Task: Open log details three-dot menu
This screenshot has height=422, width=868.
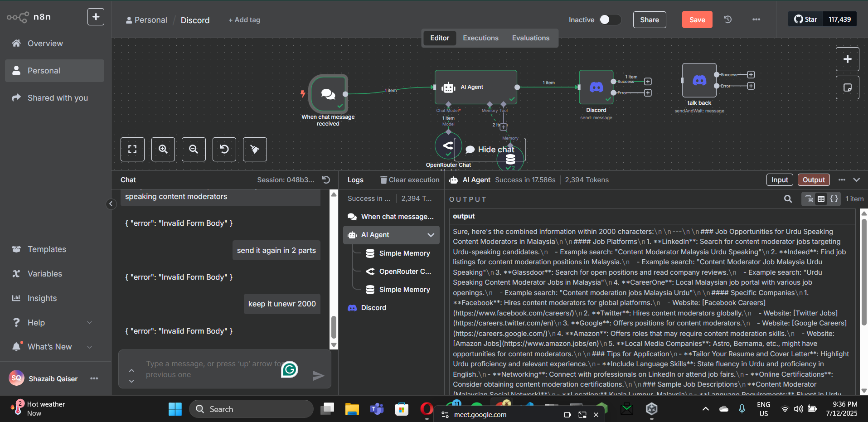Action: point(842,180)
